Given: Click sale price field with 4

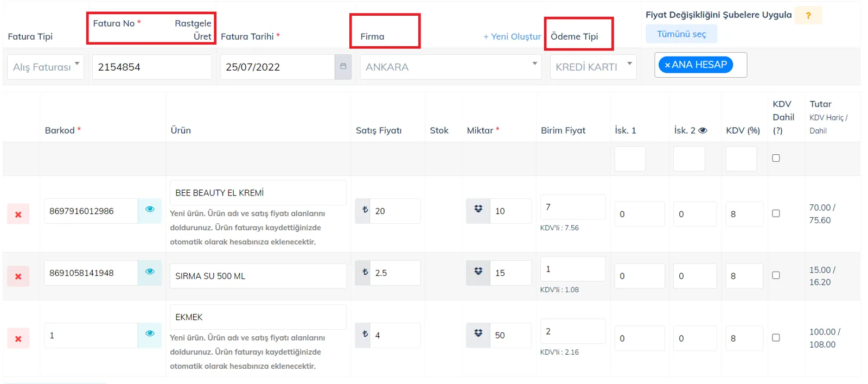Looking at the screenshot, I should [x=395, y=335].
